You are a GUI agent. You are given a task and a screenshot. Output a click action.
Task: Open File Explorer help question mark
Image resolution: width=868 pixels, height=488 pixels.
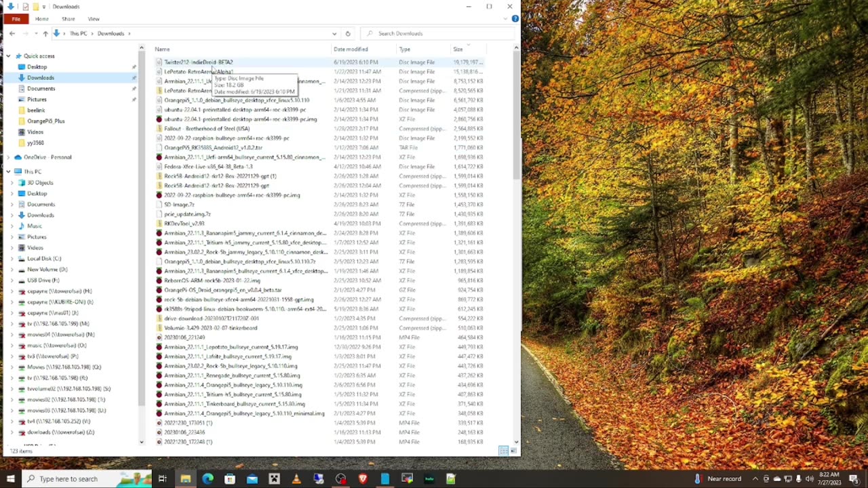coord(515,18)
